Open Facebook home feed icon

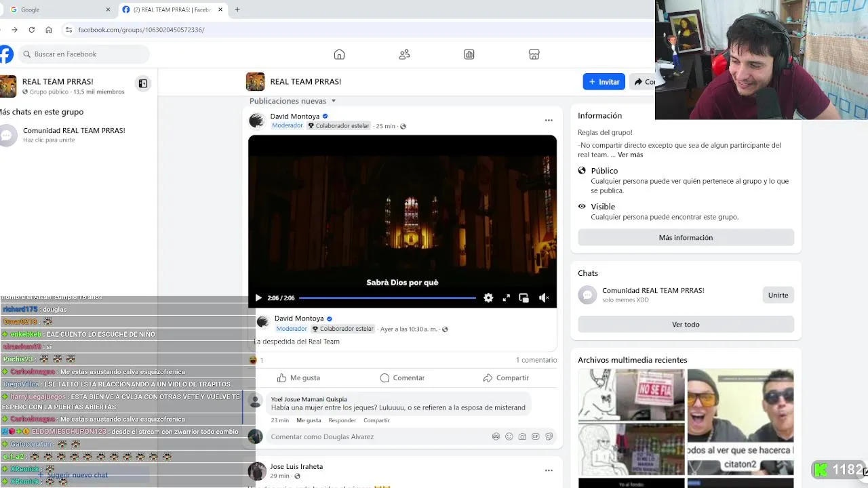(339, 54)
